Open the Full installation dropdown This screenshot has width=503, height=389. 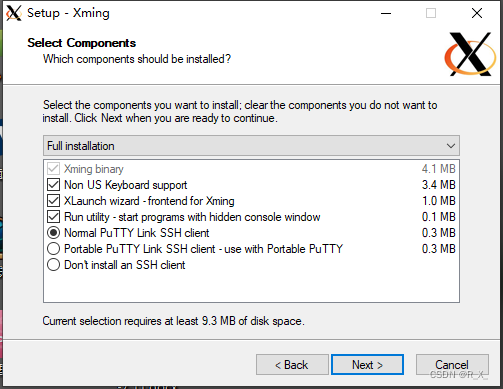pos(251,146)
